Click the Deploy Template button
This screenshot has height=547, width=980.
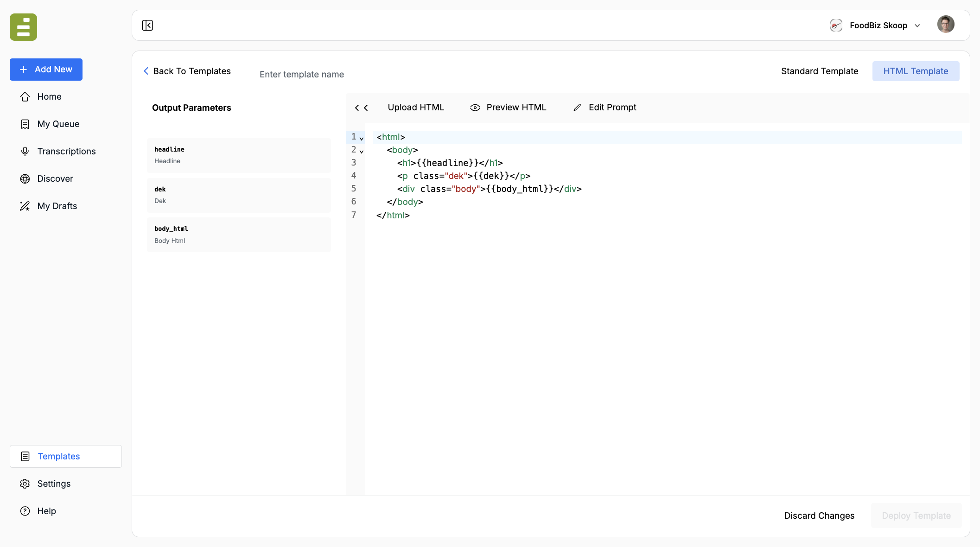916,515
